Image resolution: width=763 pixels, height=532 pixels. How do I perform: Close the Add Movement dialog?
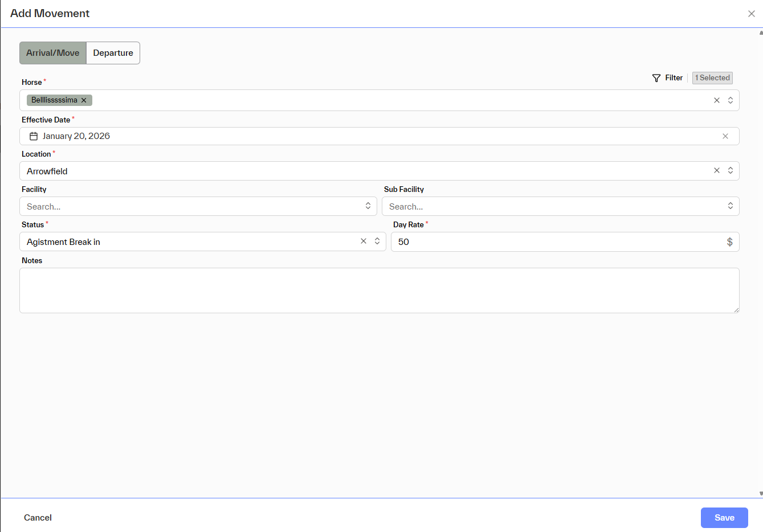tap(752, 14)
